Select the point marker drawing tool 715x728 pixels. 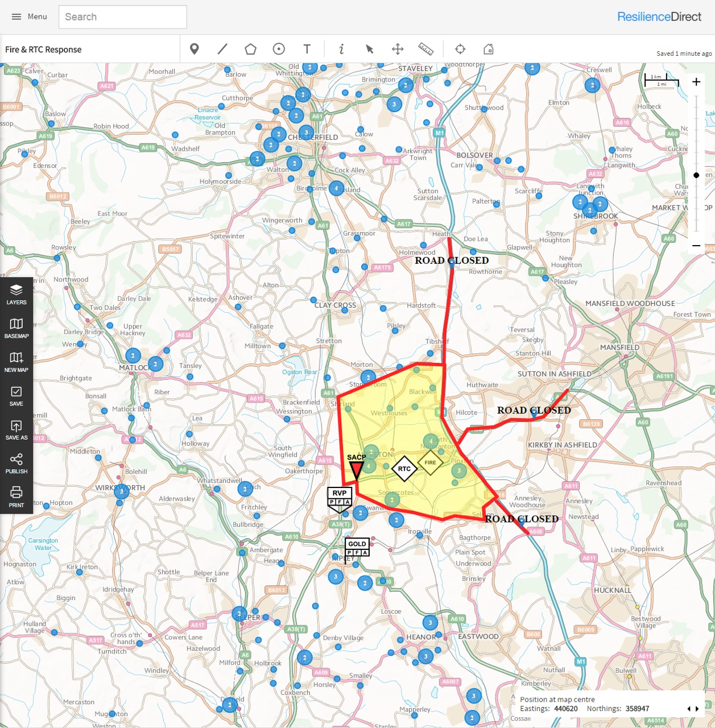(195, 49)
